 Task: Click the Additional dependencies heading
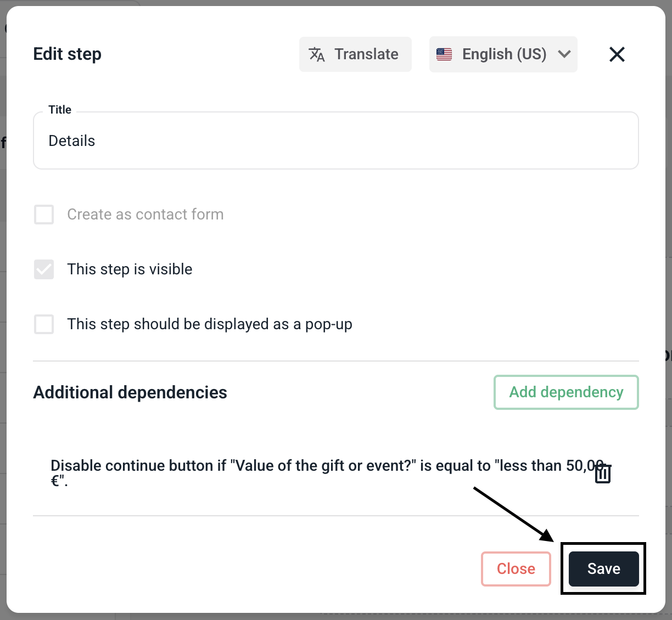point(130,392)
